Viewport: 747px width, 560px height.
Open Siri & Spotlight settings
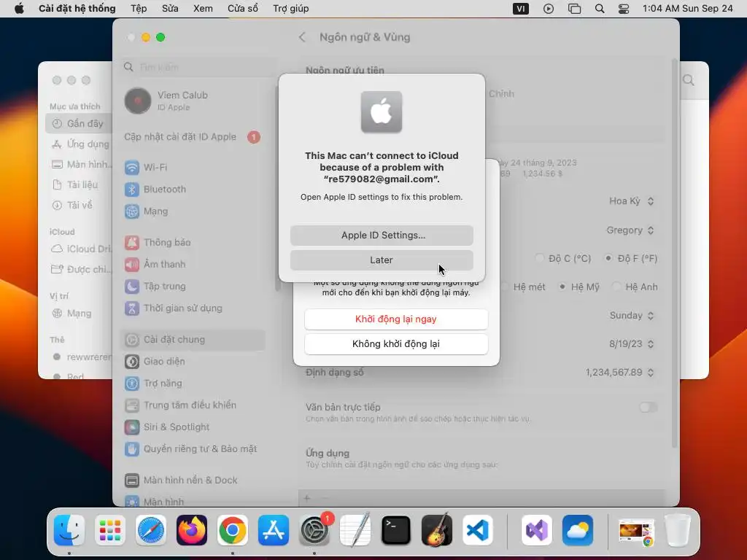[x=193, y=427]
